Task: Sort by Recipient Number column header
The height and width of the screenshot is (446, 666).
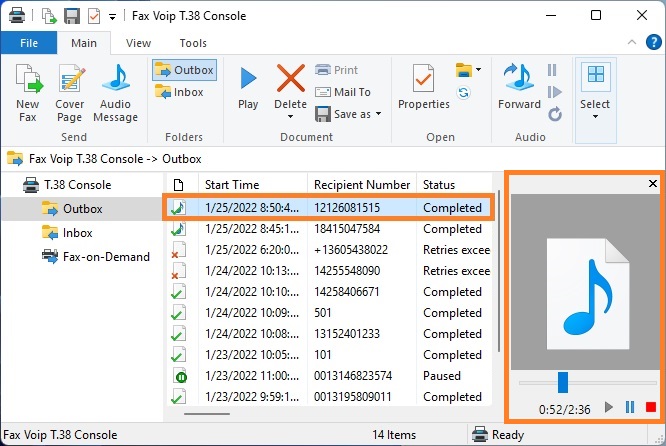Action: 362,185
